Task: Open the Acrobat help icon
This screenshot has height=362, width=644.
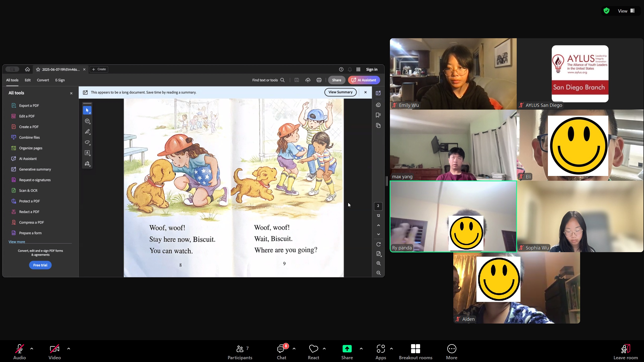Action: point(341,69)
